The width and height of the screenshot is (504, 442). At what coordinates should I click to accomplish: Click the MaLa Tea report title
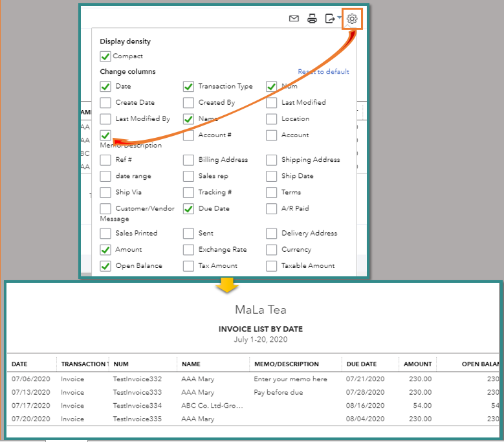point(260,309)
